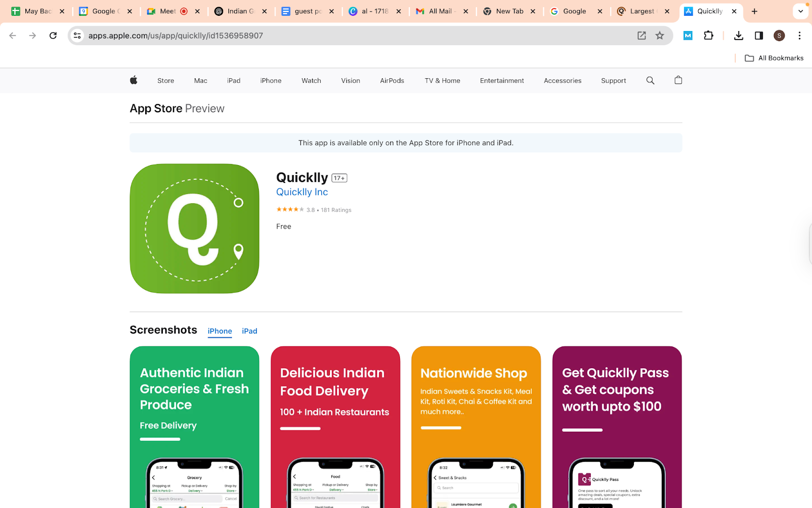812x508 pixels.
Task: Switch to the Meet tab
Action: tap(167, 11)
